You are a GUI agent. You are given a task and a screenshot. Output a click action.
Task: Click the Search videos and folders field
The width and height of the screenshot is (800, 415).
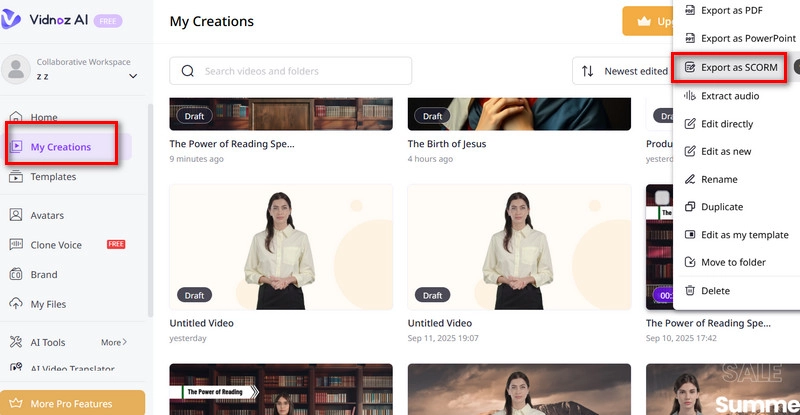[x=291, y=71]
